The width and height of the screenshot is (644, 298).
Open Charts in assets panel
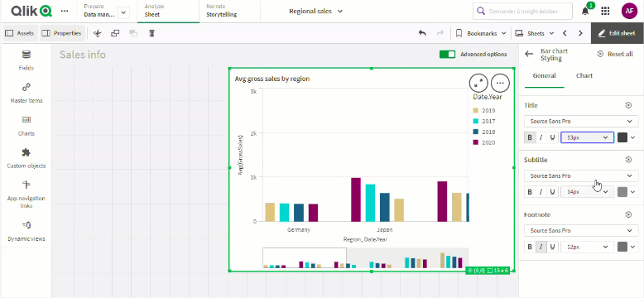[x=26, y=126]
